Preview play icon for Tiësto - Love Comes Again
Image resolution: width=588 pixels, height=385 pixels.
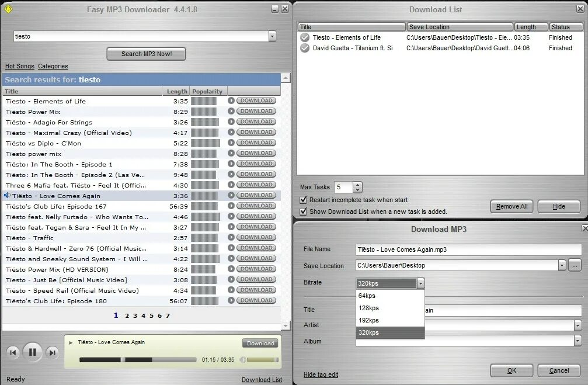coord(231,195)
